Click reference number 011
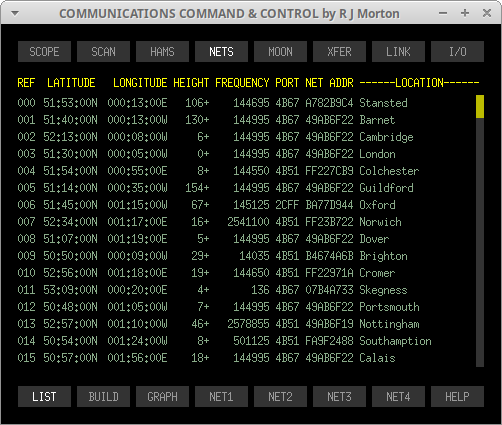502x425 pixels. 26,290
